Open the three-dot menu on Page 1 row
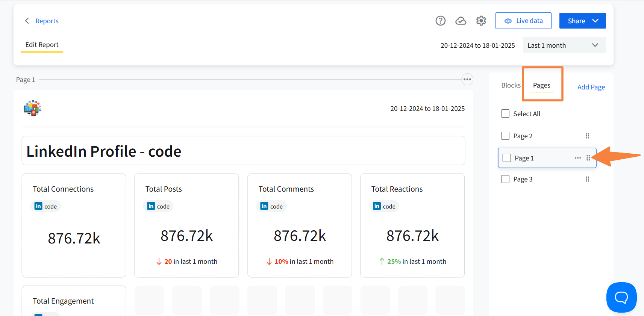This screenshot has width=644, height=316. coord(577,158)
